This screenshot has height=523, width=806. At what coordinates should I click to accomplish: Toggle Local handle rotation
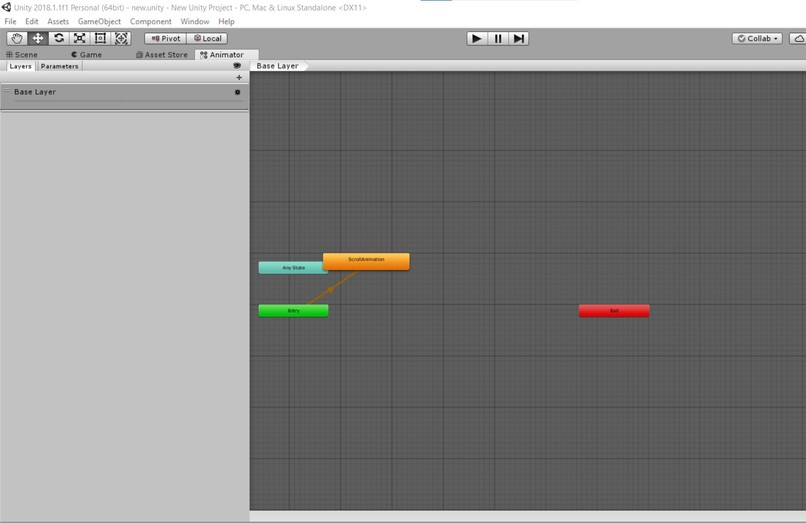tap(207, 39)
